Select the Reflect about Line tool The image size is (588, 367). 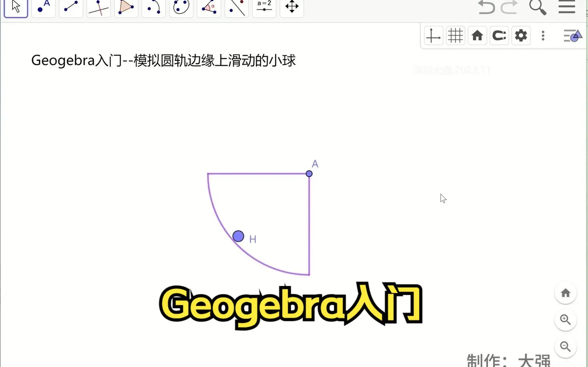point(237,7)
